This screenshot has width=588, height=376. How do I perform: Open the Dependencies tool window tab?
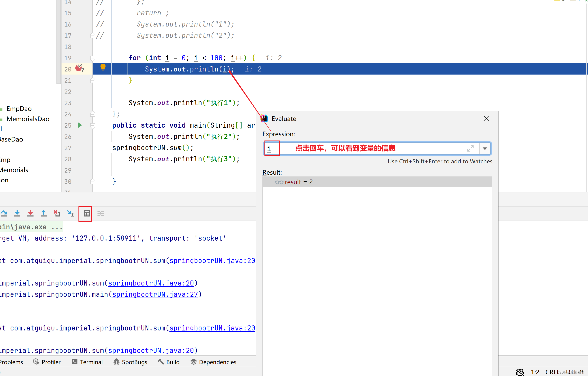pos(213,362)
